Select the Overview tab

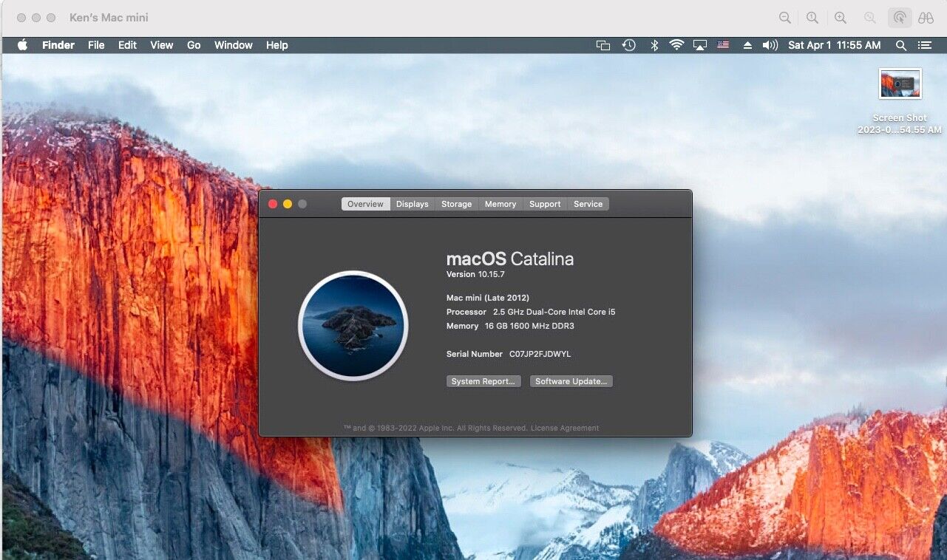365,204
